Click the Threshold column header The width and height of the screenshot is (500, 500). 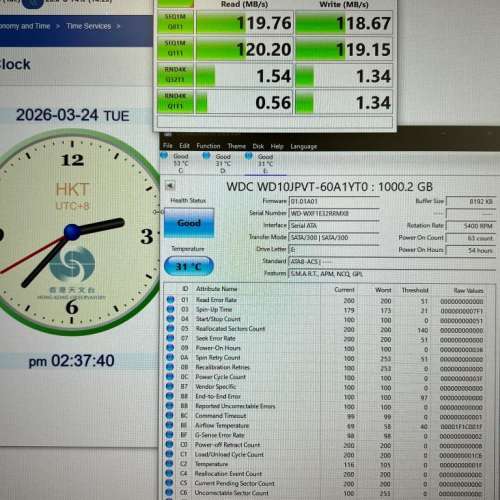[x=415, y=290]
